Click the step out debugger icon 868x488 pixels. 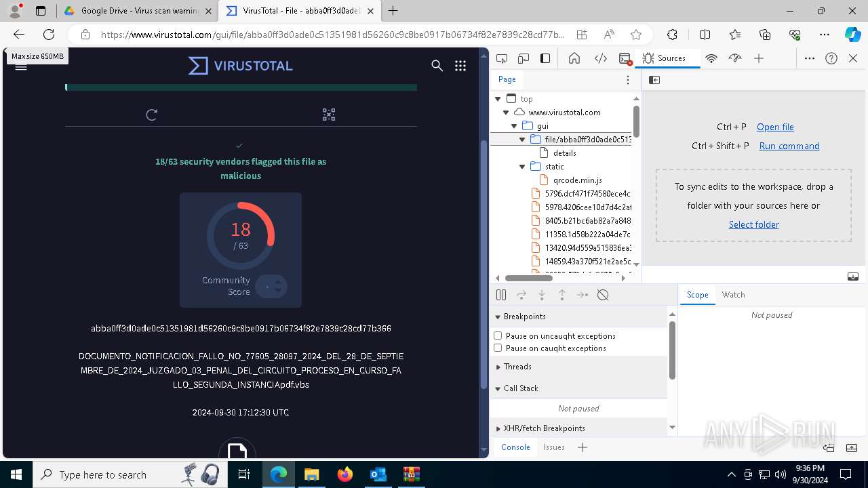pos(562,295)
